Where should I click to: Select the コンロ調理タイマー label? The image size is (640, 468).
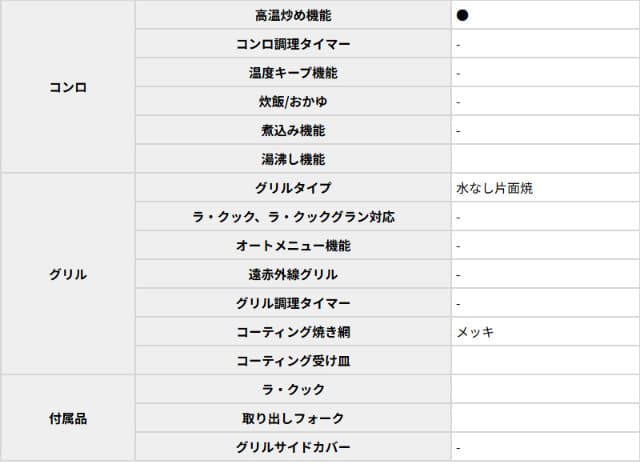coord(293,44)
